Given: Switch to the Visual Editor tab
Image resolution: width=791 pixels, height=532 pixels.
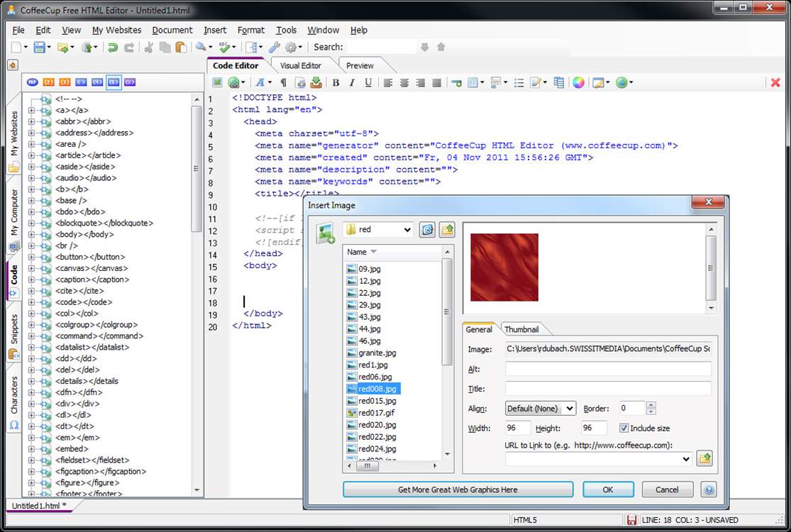Looking at the screenshot, I should (x=301, y=65).
